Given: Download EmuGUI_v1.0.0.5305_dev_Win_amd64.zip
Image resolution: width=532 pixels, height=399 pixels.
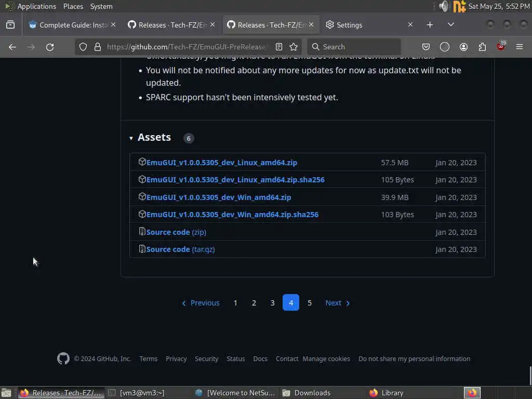Looking at the screenshot, I should point(219,197).
